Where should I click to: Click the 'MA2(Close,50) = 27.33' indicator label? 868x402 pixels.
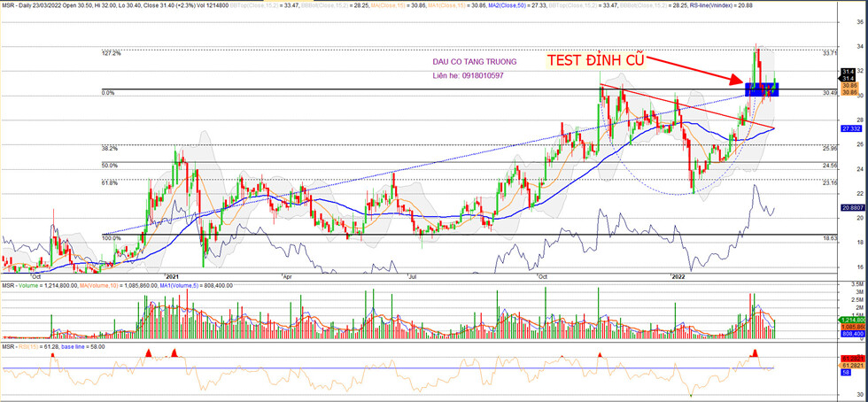(517, 5)
